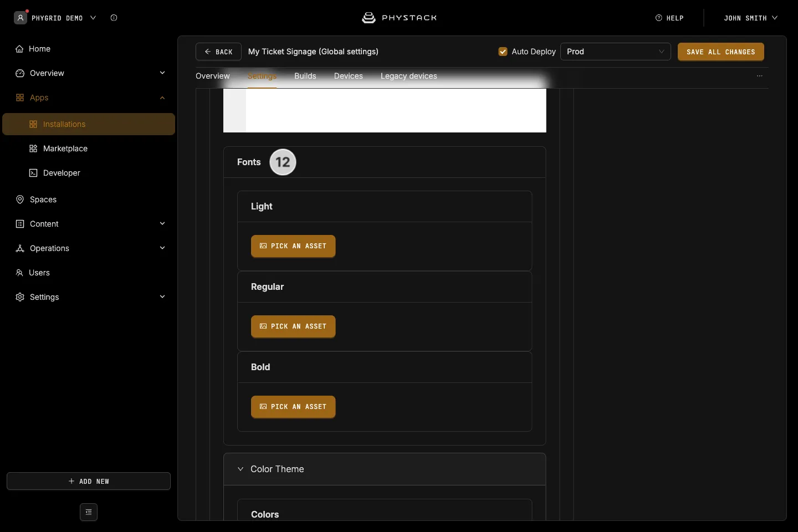Click the Apps grid icon
The height and width of the screenshot is (532, 798).
pyautogui.click(x=20, y=98)
